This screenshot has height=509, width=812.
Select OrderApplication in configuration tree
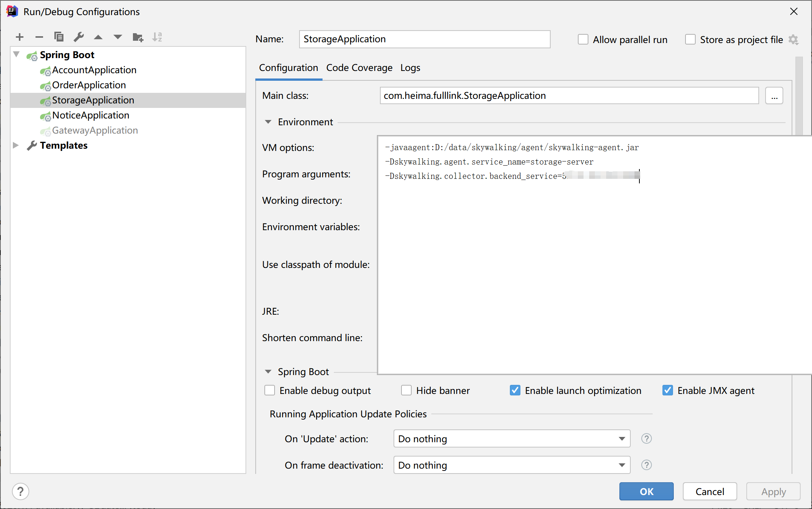point(89,85)
